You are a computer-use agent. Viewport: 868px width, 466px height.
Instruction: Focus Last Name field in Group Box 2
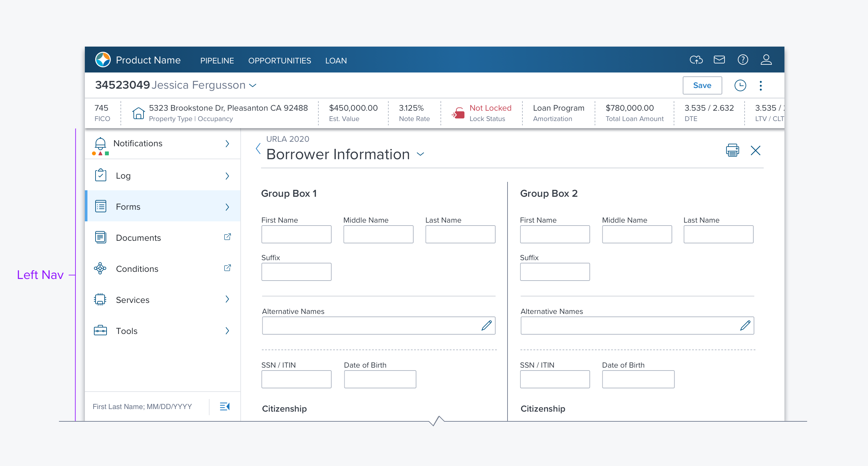(x=718, y=234)
